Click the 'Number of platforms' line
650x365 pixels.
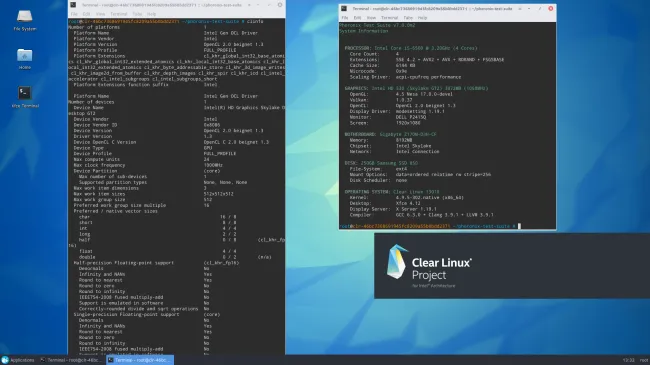coord(137,27)
